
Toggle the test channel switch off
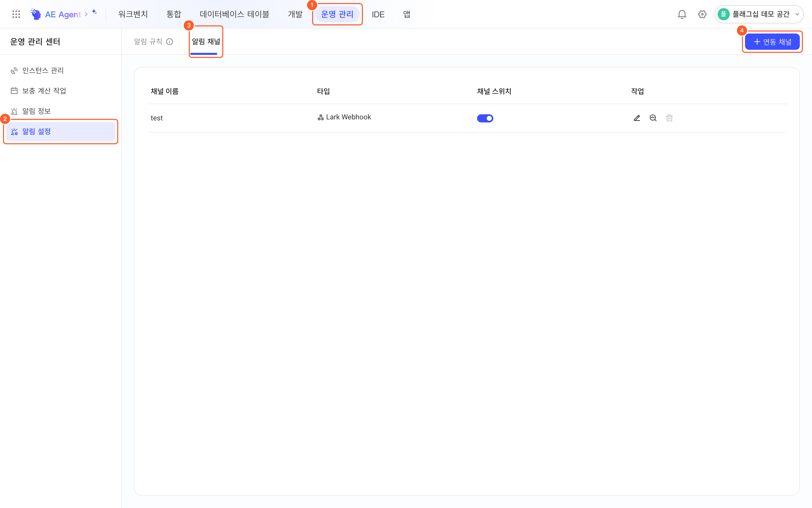point(485,118)
